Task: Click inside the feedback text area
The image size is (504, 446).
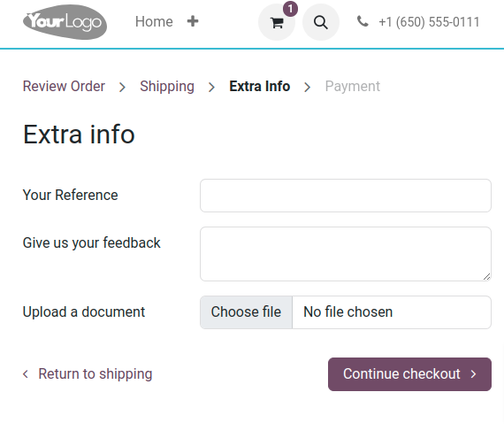Action: click(346, 254)
